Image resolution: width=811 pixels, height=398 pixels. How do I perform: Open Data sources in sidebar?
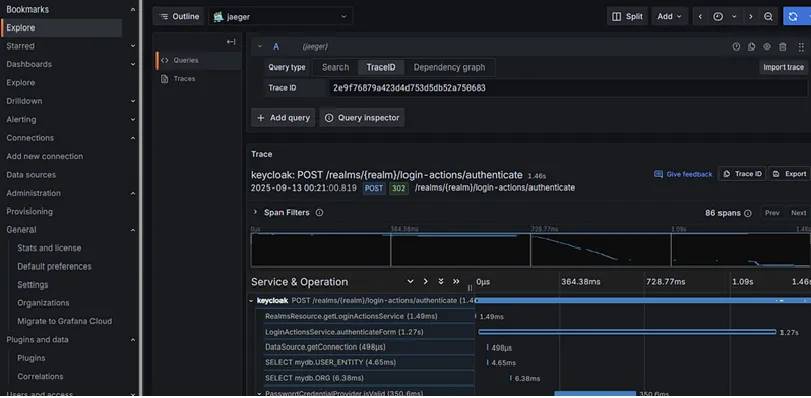pyautogui.click(x=31, y=175)
